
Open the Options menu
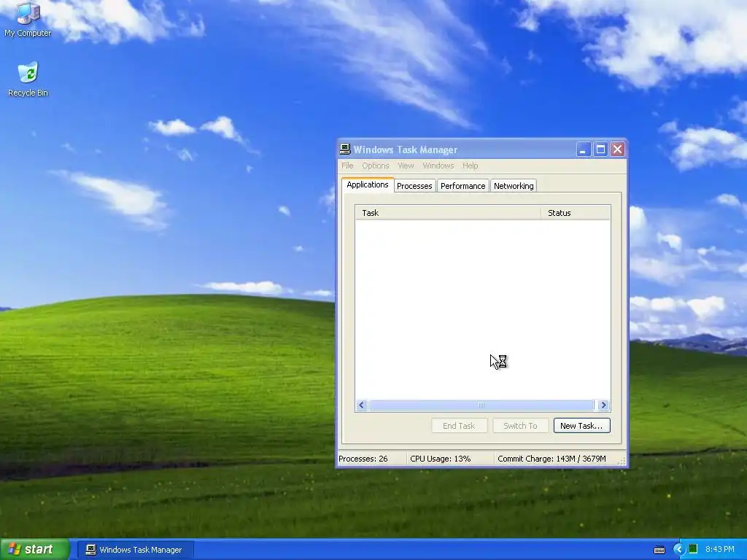376,166
